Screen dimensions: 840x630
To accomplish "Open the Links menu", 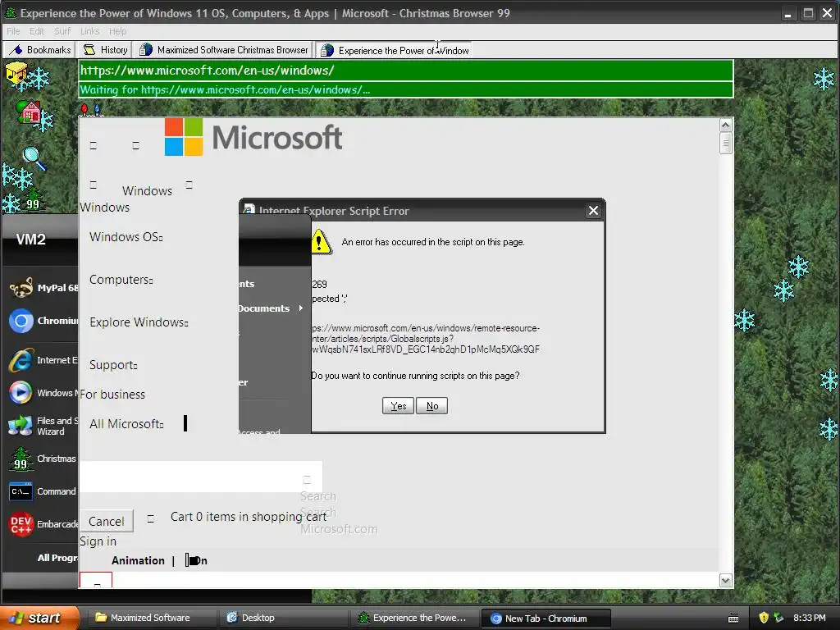I will (90, 31).
